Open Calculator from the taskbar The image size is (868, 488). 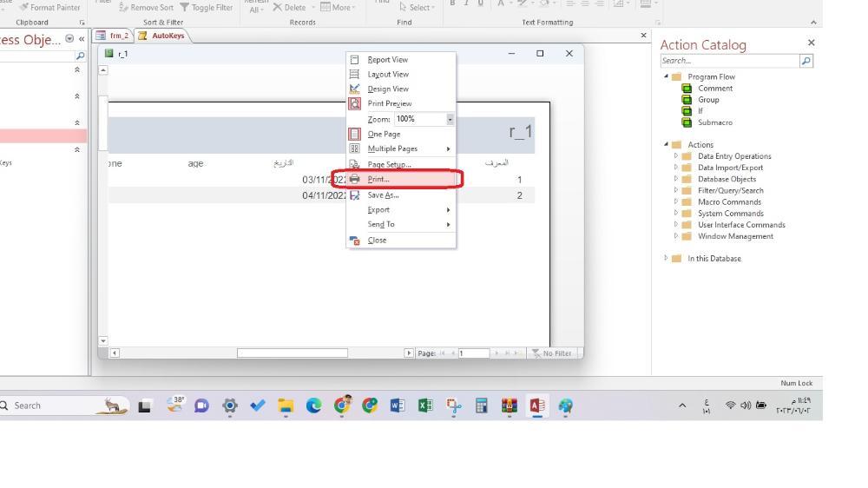pyautogui.click(x=482, y=406)
